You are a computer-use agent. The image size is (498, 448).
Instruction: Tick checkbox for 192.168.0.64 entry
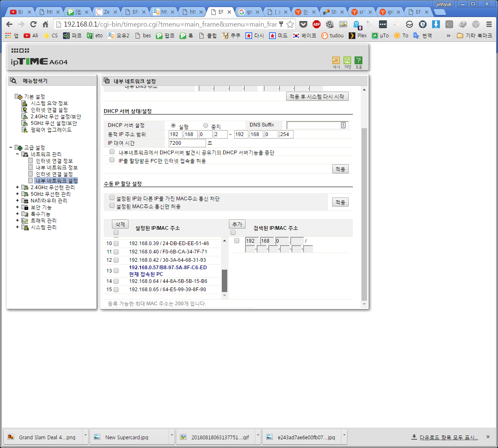[116, 281]
